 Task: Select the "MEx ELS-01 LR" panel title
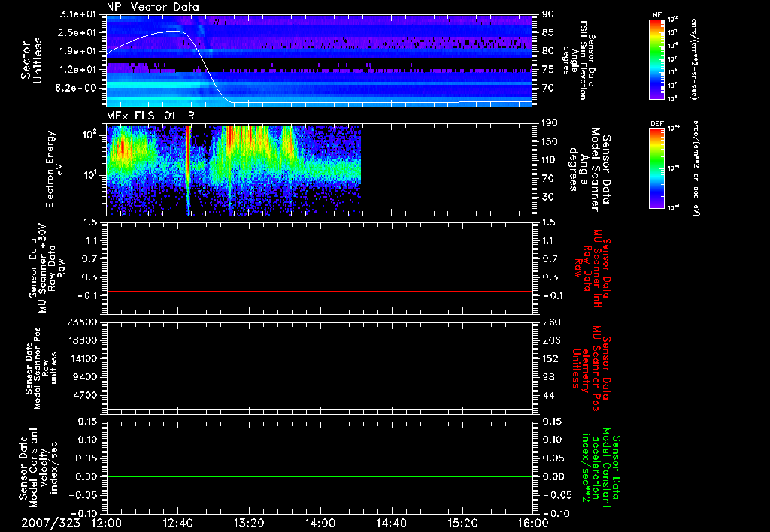click(150, 116)
